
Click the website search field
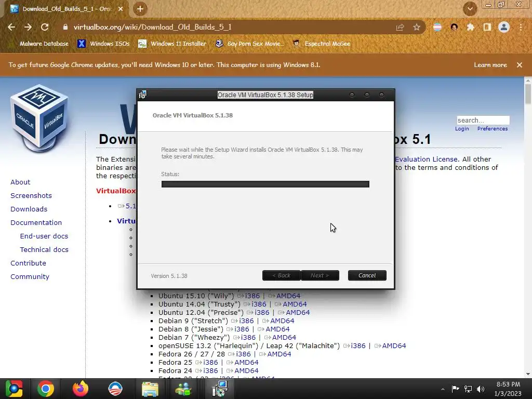[x=483, y=120]
